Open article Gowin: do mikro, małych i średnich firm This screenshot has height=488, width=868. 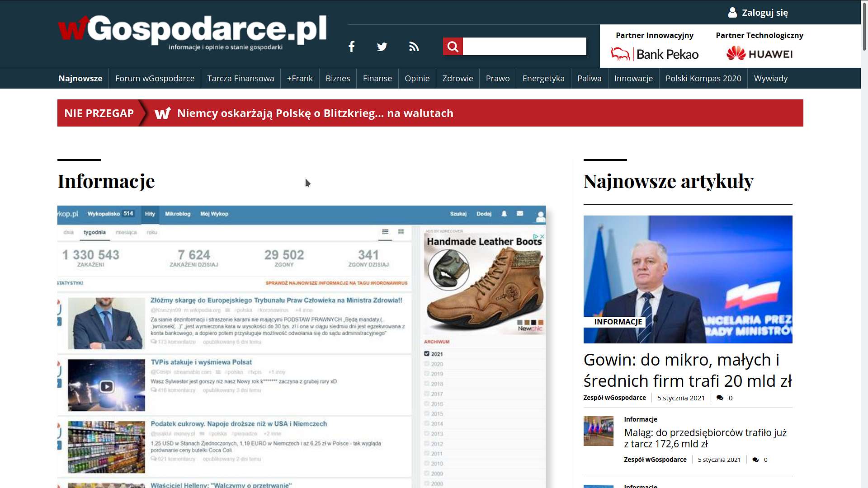coord(688,370)
